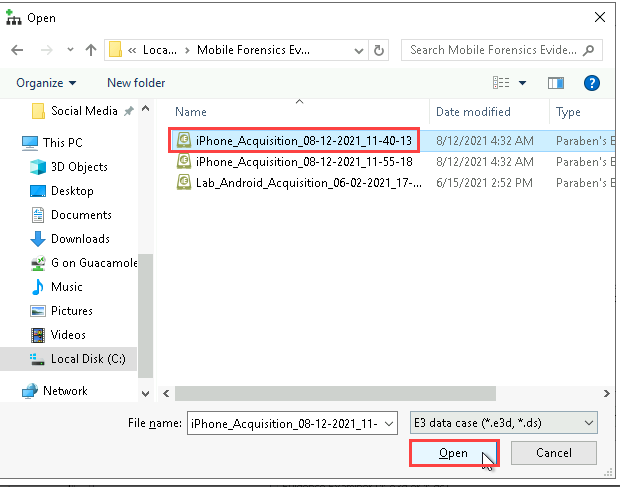Screen dimensions: 620x487
Task: Click the breadcrumb overflow chevrons
Action: (x=132, y=50)
